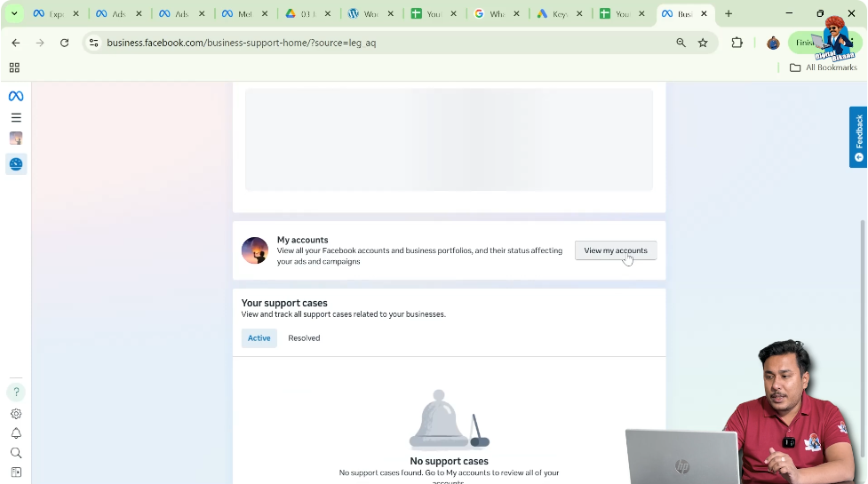Open the Settings gear in sidebar
868x484 pixels.
coord(16,414)
